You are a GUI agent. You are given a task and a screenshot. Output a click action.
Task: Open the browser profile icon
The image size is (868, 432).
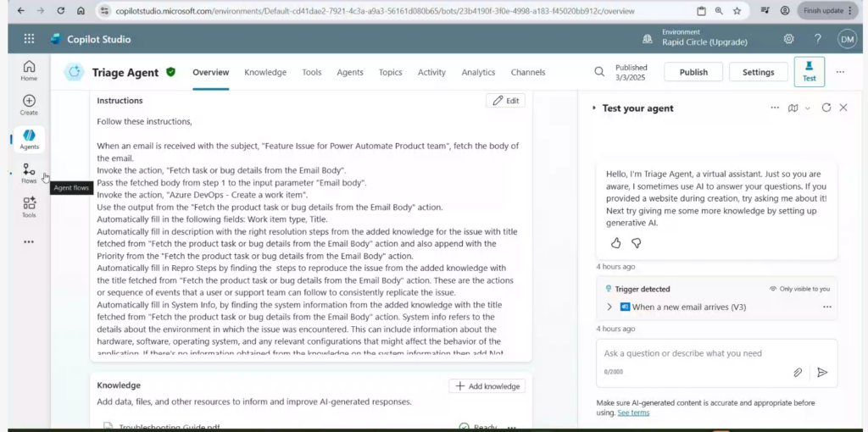pyautogui.click(x=784, y=10)
